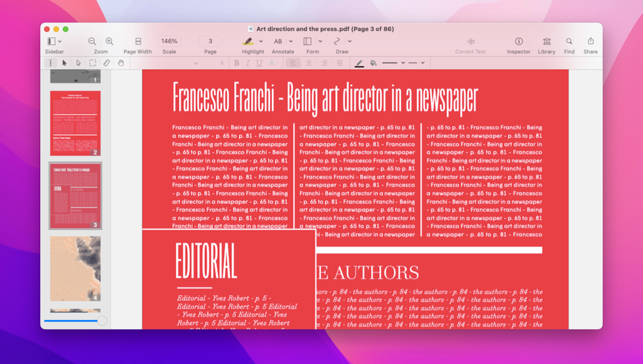Viewport: 643px width, 364px height.
Task: Select the Text Selection tool
Action: 51,63
